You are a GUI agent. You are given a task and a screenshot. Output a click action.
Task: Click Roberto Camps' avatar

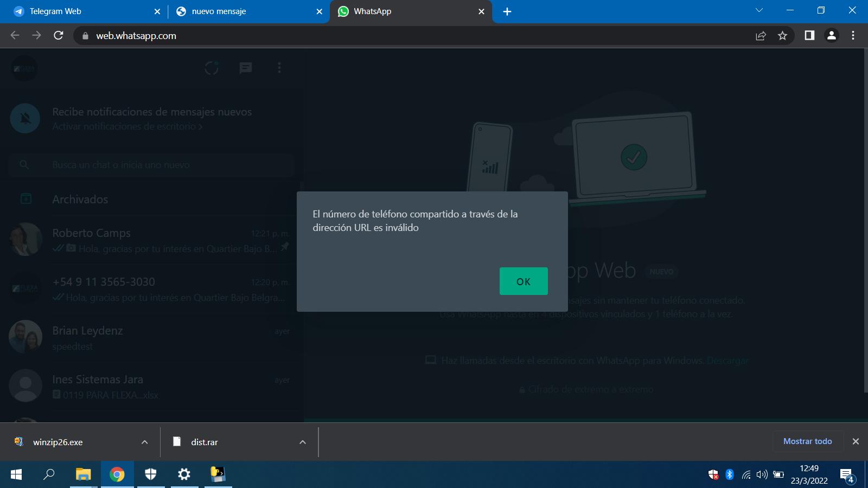[x=25, y=239]
